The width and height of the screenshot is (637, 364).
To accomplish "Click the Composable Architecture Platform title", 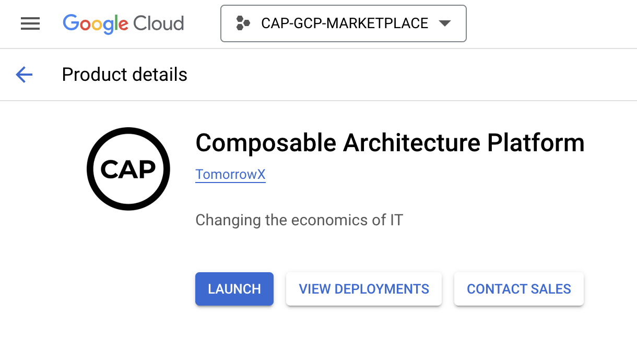I will [x=390, y=143].
